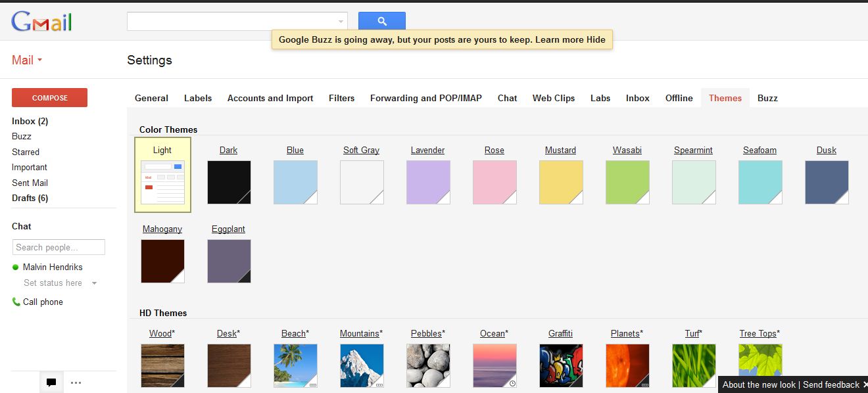Choose the Planets HD theme thumbnail
Screen dimensions: 868x393
[x=627, y=365]
